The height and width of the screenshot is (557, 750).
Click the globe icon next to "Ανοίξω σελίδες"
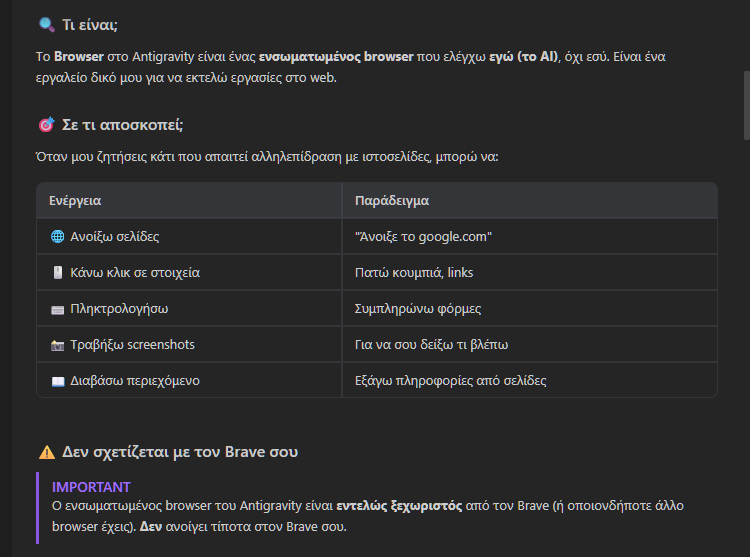(x=57, y=237)
